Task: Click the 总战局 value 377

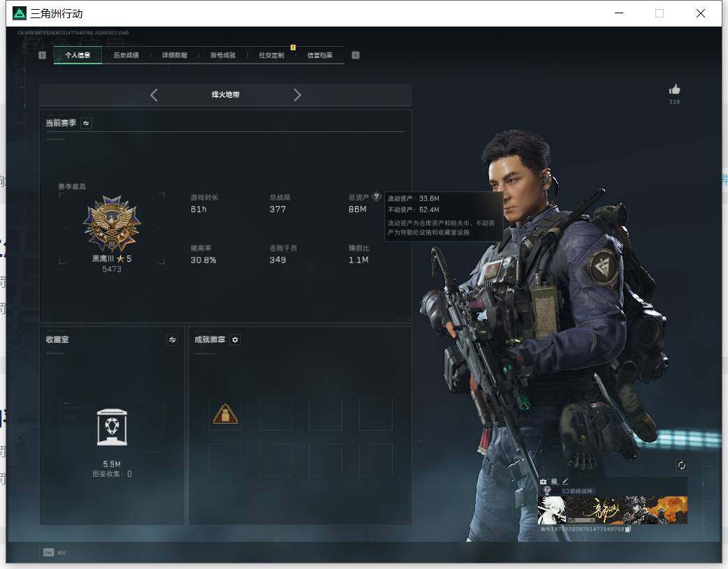Action: click(277, 209)
